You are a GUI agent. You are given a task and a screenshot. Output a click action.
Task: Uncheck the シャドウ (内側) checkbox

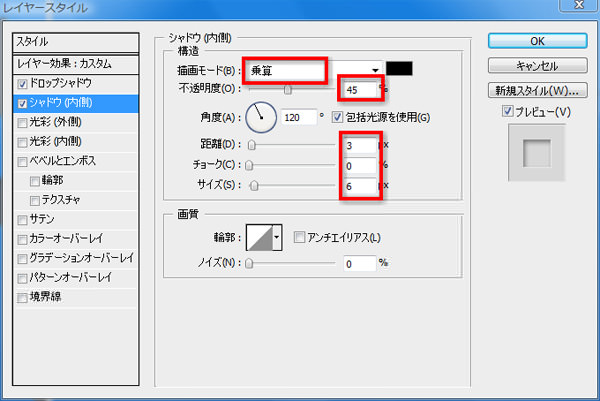[x=22, y=103]
